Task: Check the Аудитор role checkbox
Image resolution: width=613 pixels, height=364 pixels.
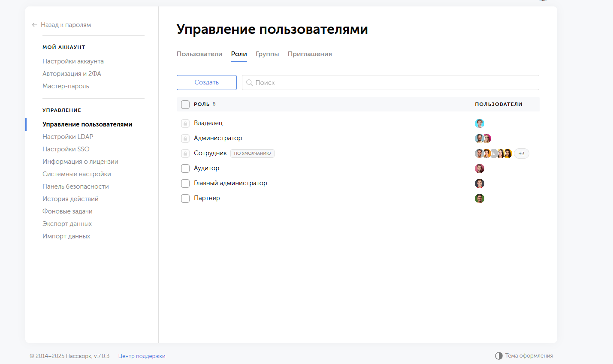Action: pos(185,168)
